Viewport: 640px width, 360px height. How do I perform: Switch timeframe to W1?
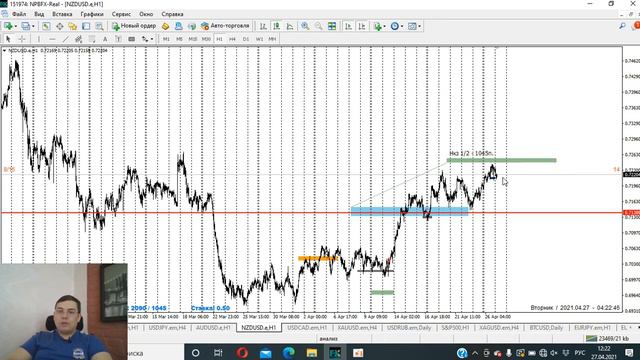[259, 39]
